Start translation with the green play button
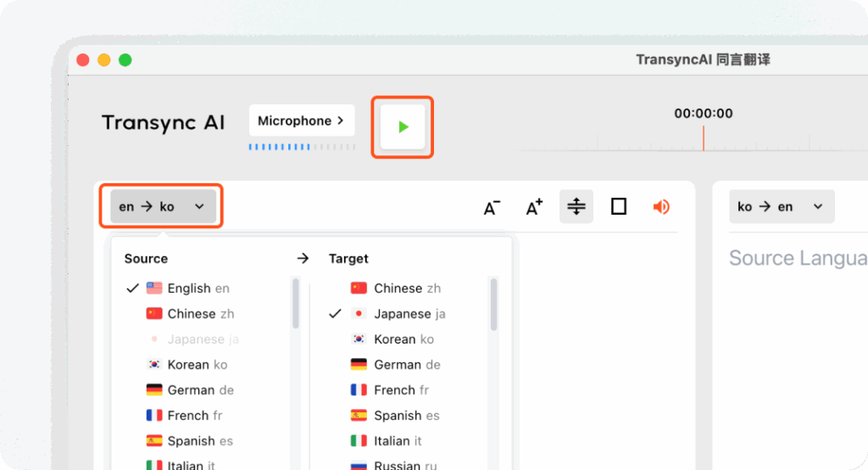868x470 pixels. [403, 127]
